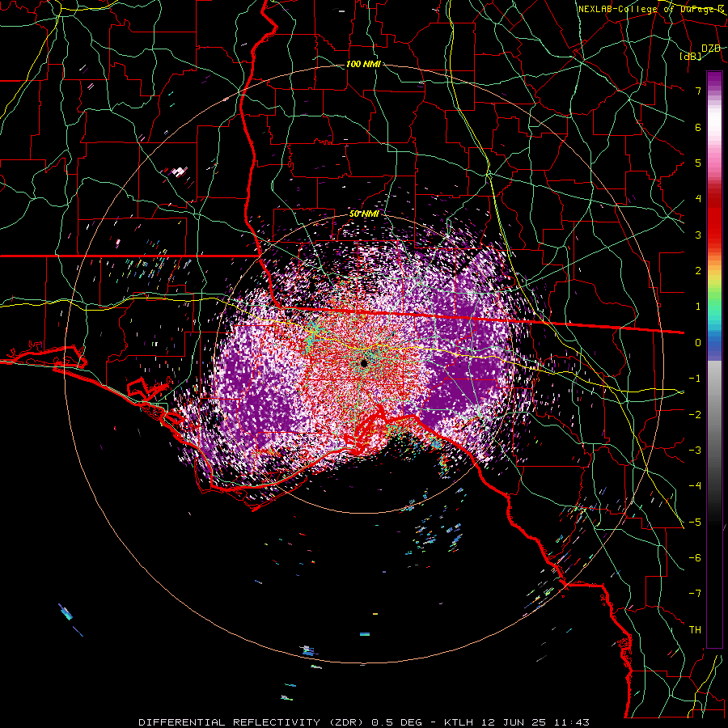
Task: Click the -3 value on color scale
Action: pos(695,451)
